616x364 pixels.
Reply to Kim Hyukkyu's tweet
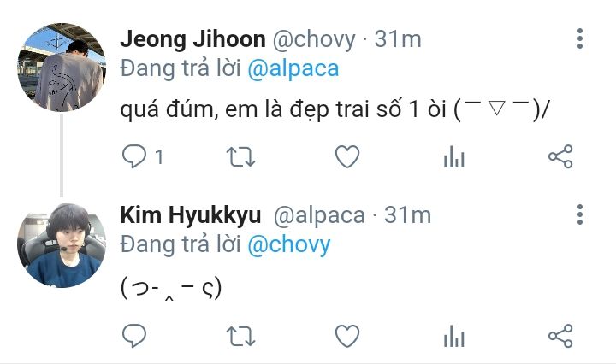click(x=134, y=336)
